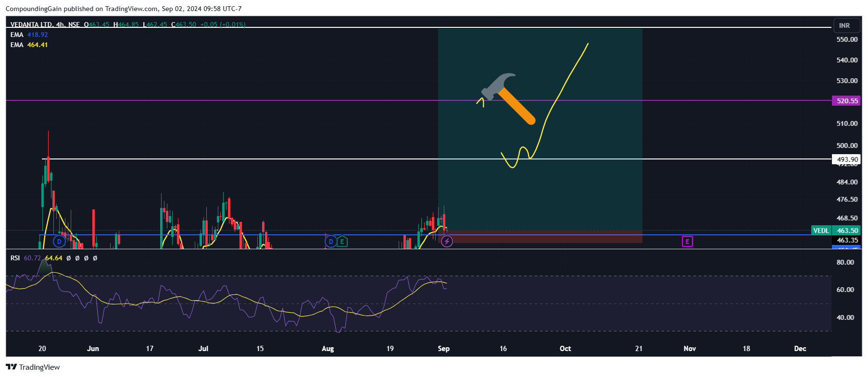Open the purple E earnings marker near Nov
The height and width of the screenshot is (377, 868).
pos(687,242)
